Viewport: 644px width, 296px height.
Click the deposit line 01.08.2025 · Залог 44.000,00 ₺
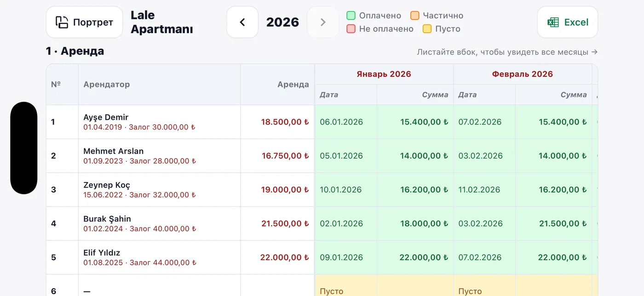tap(140, 263)
